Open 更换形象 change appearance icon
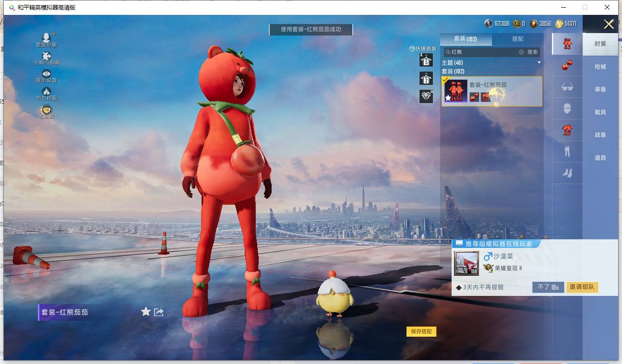Image resolution: width=622 pixels, height=364 pixels. (46, 38)
